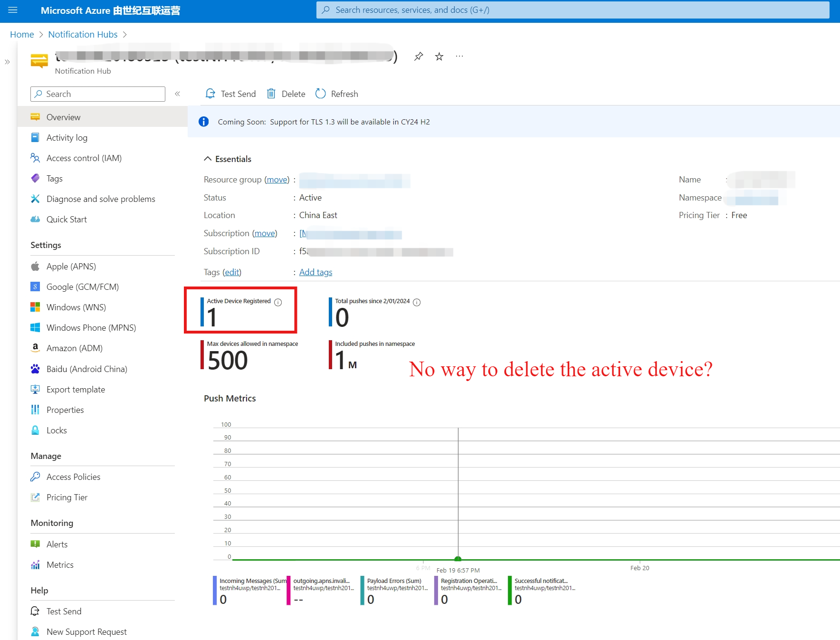The image size is (840, 640).
Task: Open Google (GCM/FCM) settings
Action: point(82,287)
